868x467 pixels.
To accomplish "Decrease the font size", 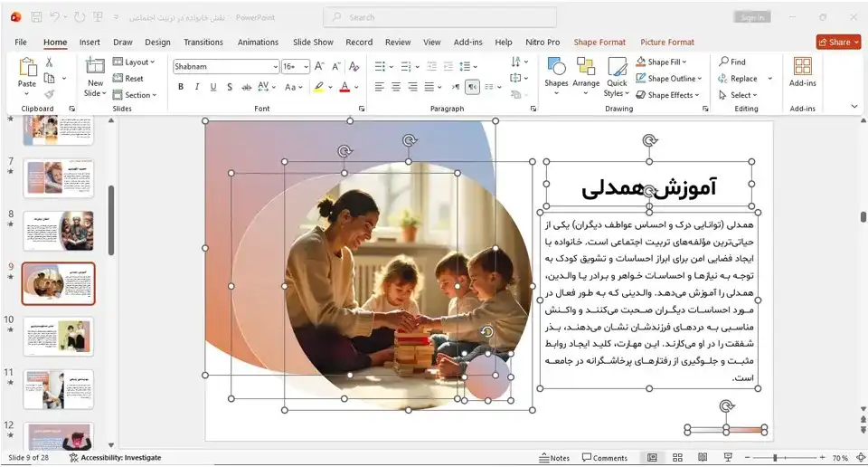I will tap(335, 66).
